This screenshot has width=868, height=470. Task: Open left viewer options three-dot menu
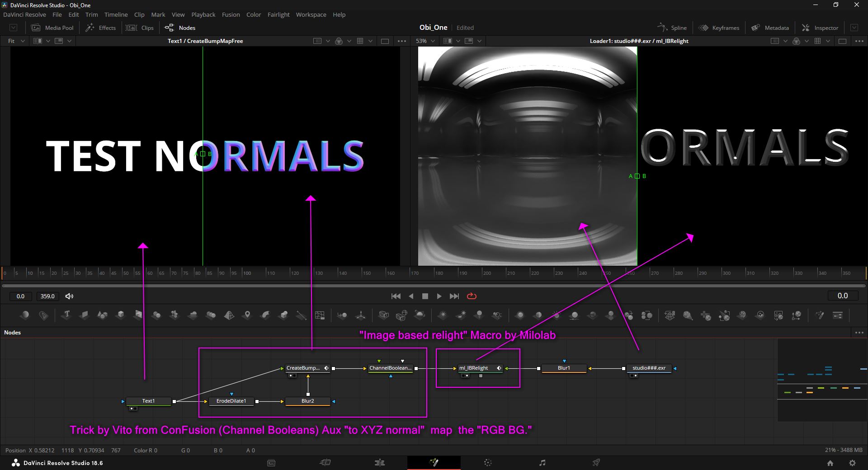(x=401, y=41)
